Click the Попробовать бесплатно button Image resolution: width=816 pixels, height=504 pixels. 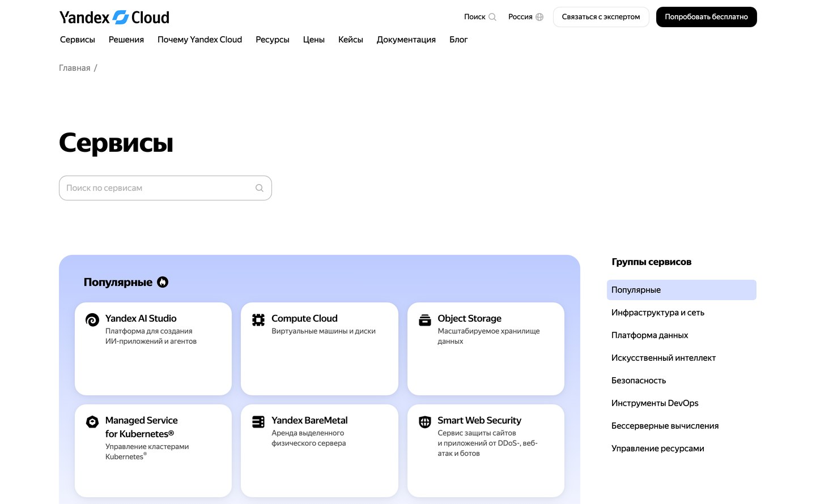tap(707, 17)
